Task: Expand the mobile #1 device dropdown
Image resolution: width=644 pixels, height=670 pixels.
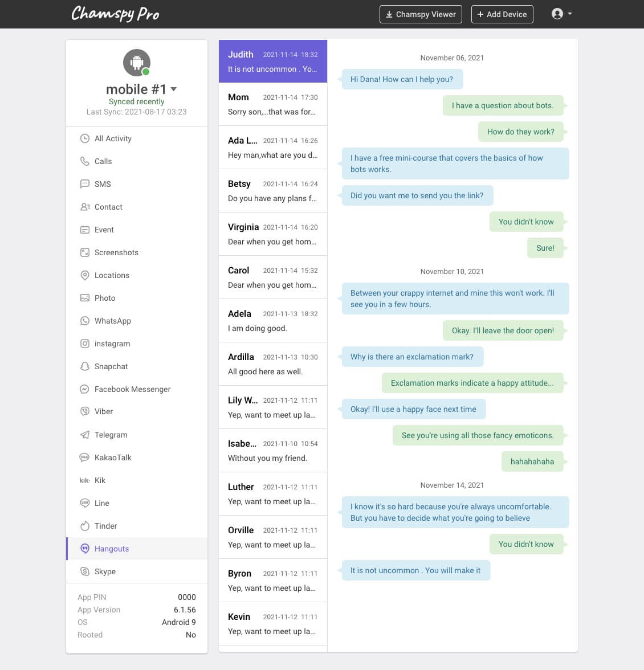Action: pyautogui.click(x=173, y=89)
